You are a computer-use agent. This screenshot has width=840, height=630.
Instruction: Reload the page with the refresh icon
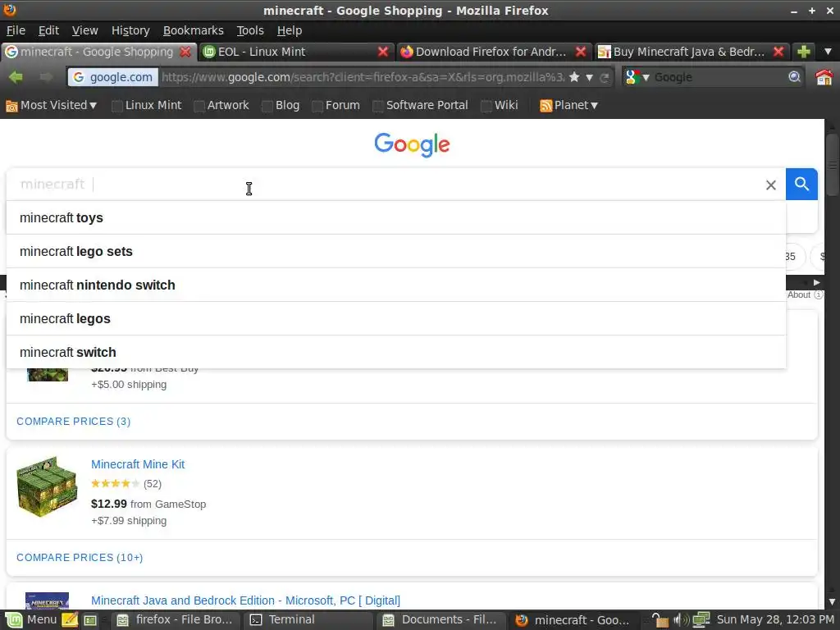(x=605, y=78)
